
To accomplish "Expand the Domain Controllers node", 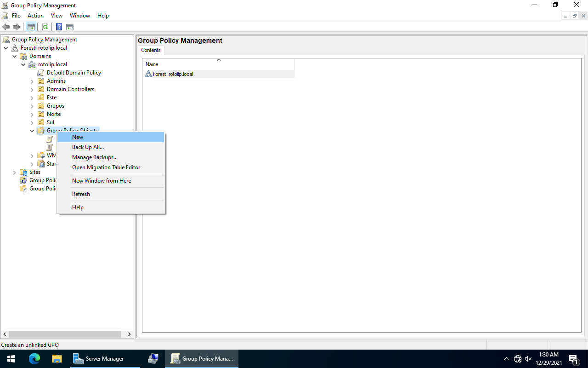I will pyautogui.click(x=32, y=90).
